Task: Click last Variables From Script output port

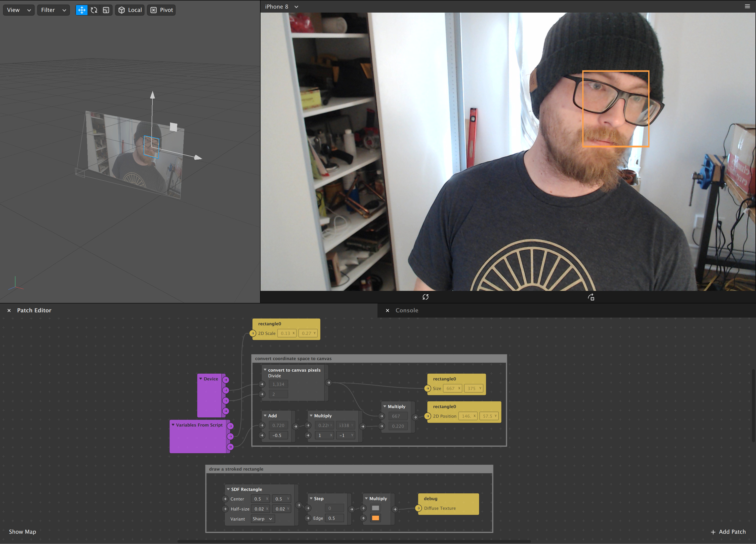Action: click(x=230, y=447)
